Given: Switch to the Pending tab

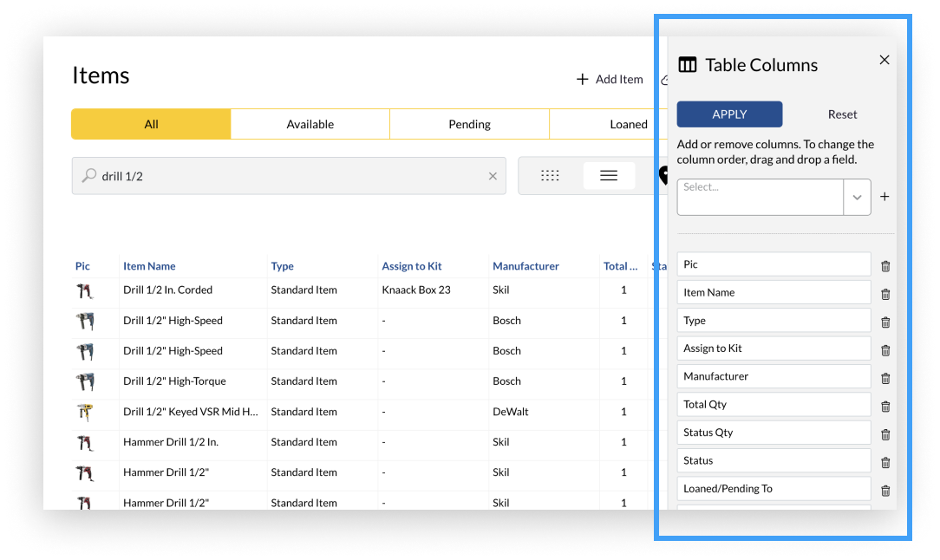Looking at the screenshot, I should tap(469, 124).
